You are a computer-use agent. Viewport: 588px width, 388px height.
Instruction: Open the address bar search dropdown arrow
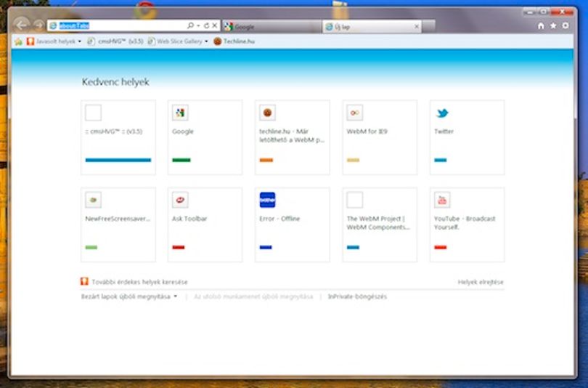pyautogui.click(x=198, y=25)
